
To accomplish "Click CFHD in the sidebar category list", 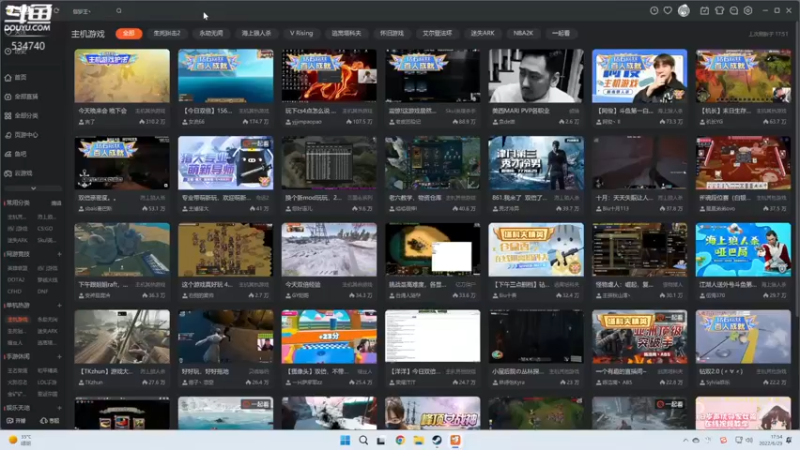I will click(14, 291).
